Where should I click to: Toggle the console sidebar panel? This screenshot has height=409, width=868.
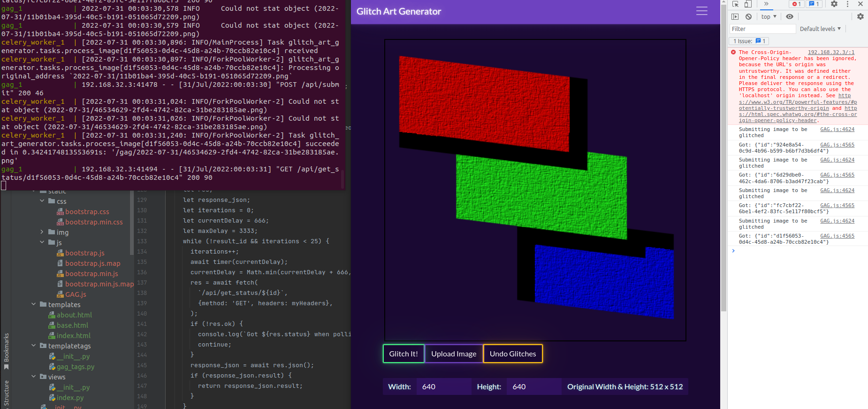coord(735,16)
